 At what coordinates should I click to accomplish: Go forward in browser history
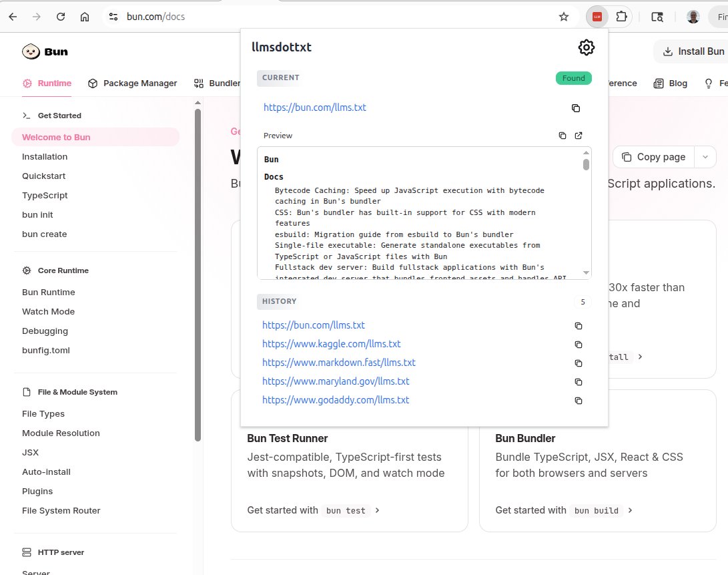pyautogui.click(x=36, y=17)
